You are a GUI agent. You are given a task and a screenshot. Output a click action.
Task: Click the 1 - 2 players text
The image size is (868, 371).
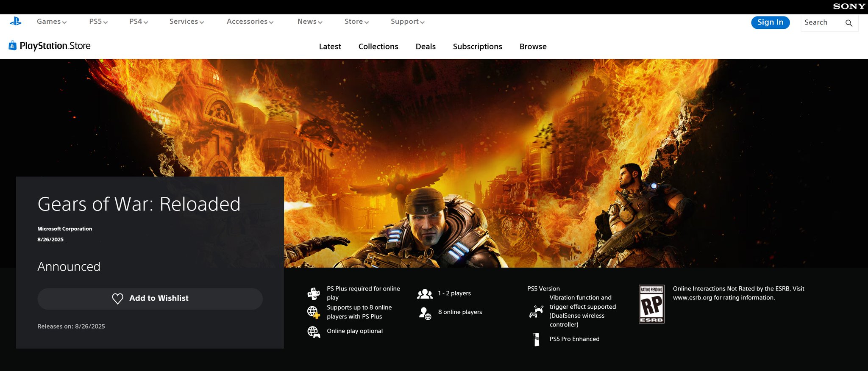(454, 293)
